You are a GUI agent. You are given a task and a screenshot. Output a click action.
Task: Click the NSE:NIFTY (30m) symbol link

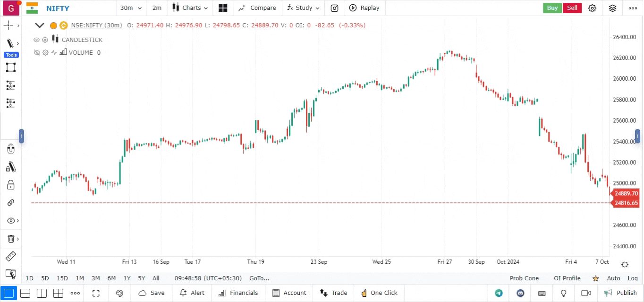(96, 25)
